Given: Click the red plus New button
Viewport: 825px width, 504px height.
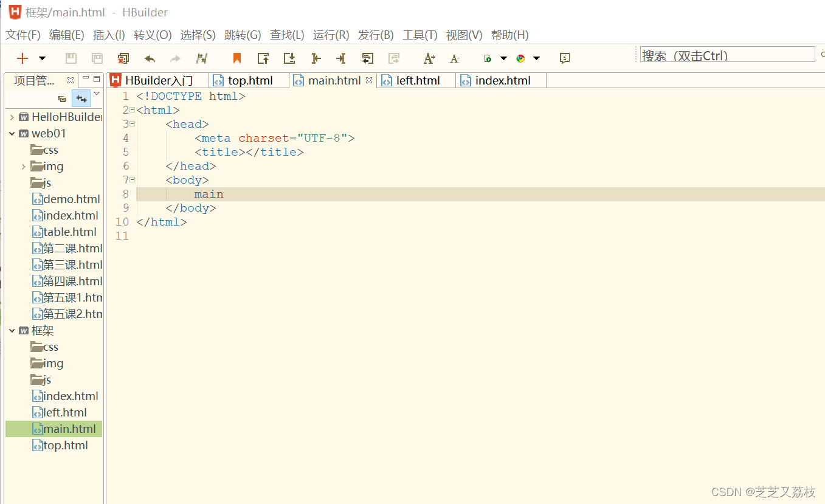Looking at the screenshot, I should [x=22, y=58].
